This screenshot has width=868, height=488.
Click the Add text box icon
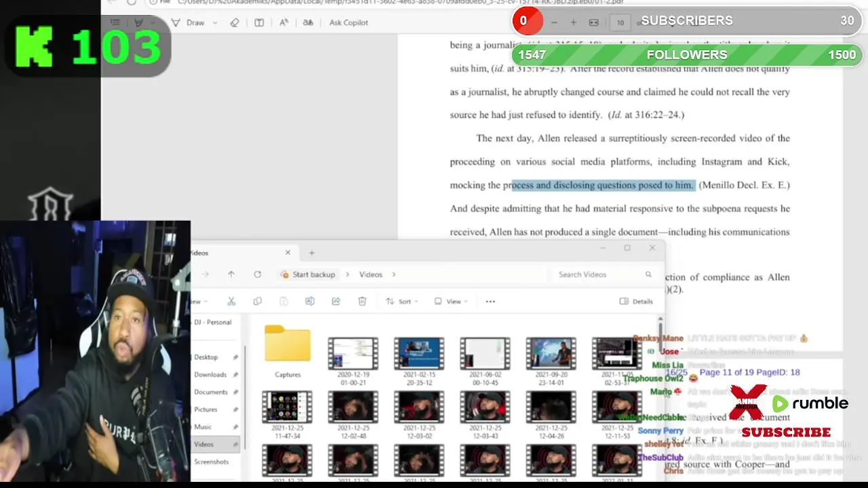[x=259, y=22]
